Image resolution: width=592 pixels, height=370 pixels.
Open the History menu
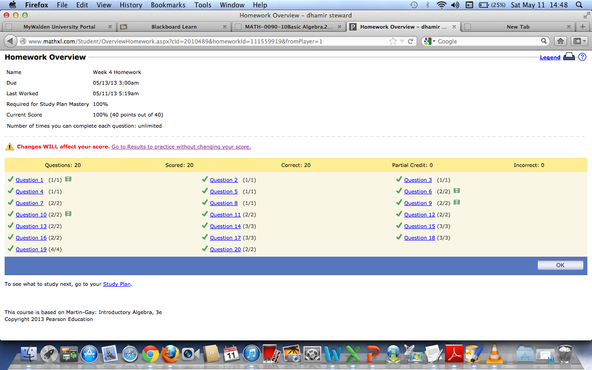pos(131,5)
